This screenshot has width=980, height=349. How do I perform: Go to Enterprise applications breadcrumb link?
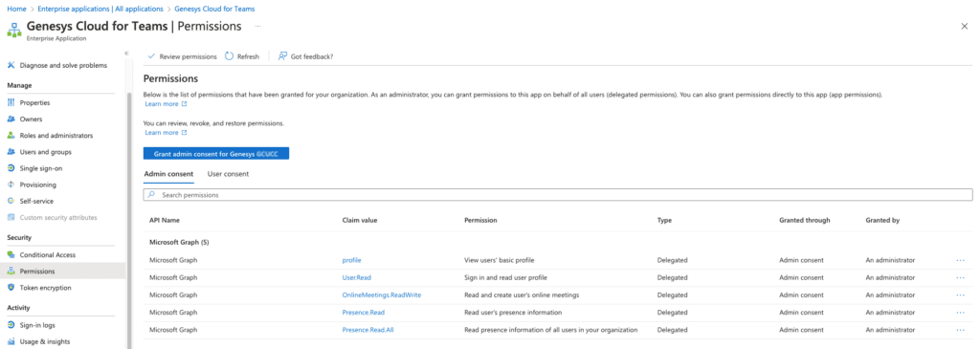click(100, 10)
